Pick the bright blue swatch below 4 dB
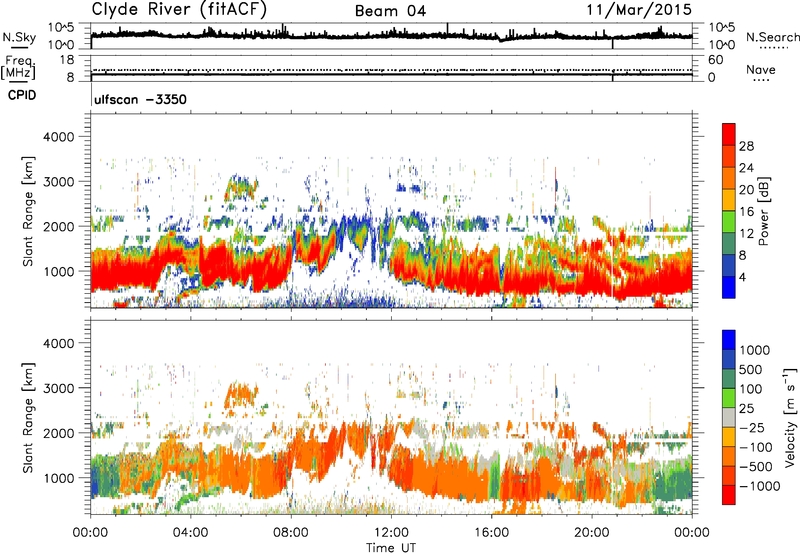800x554 pixels. click(x=729, y=288)
